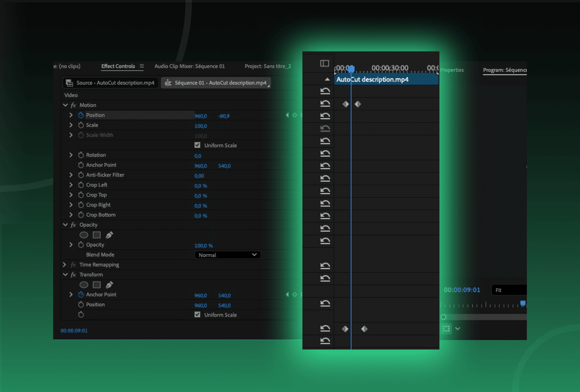The height and width of the screenshot is (392, 580).
Task: Switch to the Audio Clip Mixer: Séquence 01 tab
Action: click(190, 66)
